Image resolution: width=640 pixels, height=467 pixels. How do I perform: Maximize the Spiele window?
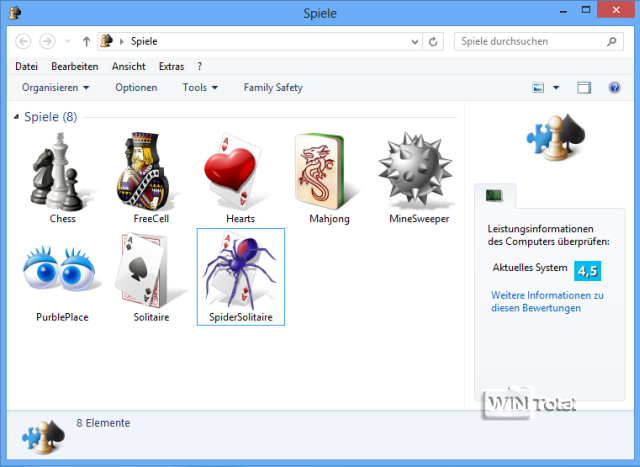point(586,10)
